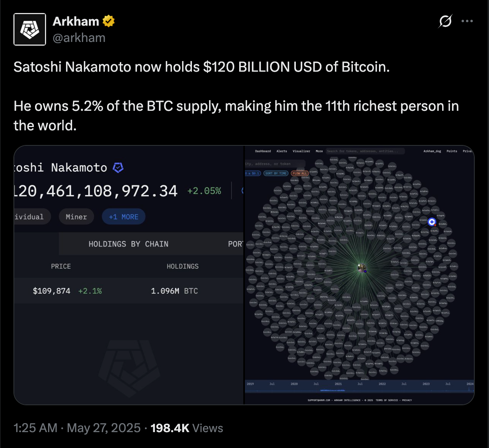Switch to the HOLDINGS BY CHAIN tab
The width and height of the screenshot is (489, 448).
(x=128, y=244)
